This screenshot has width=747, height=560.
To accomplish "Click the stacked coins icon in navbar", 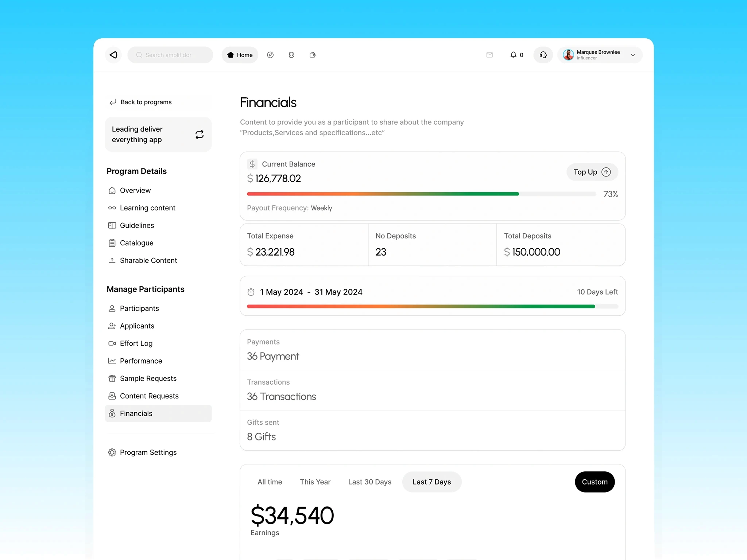I will click(291, 55).
